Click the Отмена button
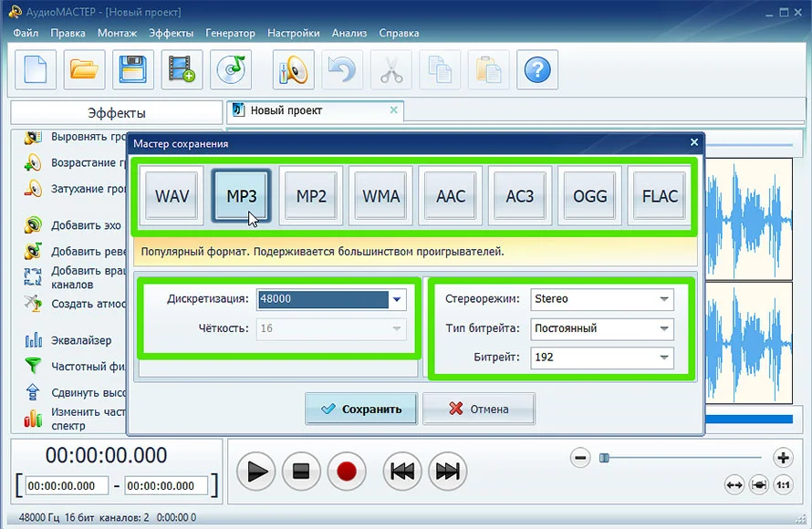Viewport: 812px width, 529px height. pos(479,409)
